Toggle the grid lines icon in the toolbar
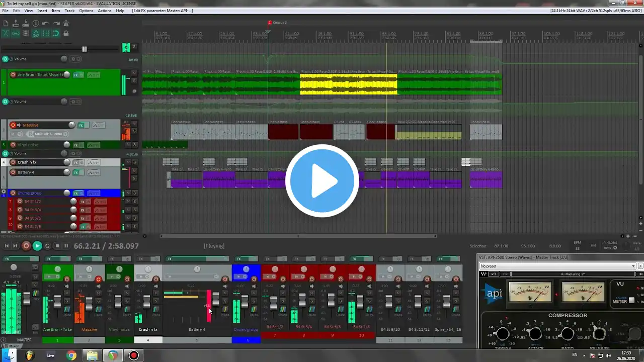 pos(46,34)
